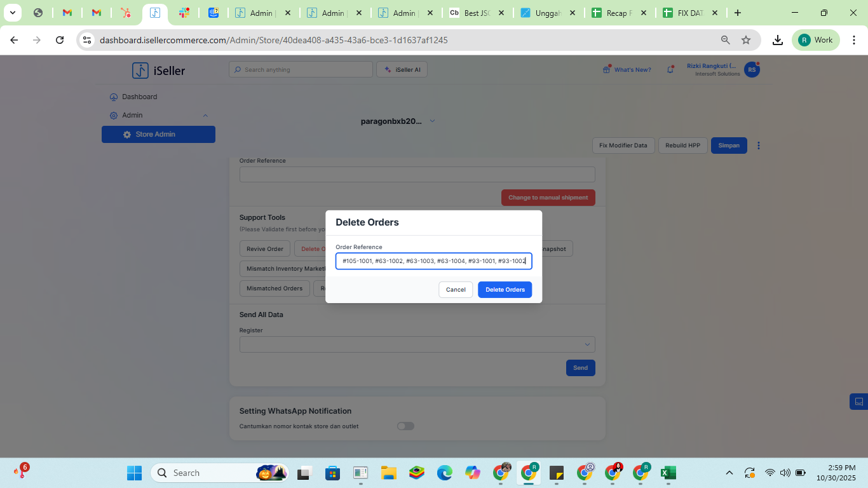Screen dimensions: 868x488
Task: Click the iSeller AI button
Action: pos(402,70)
